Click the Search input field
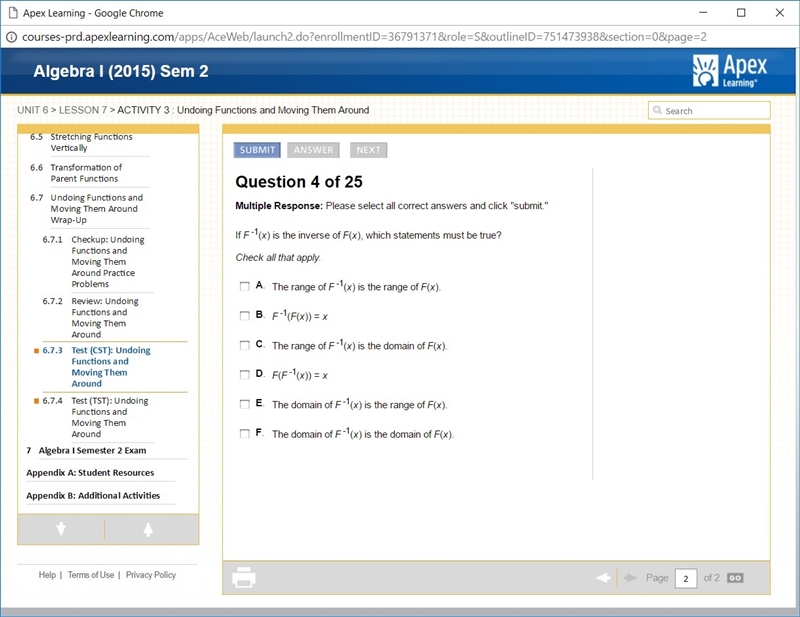The image size is (800, 617). (709, 110)
